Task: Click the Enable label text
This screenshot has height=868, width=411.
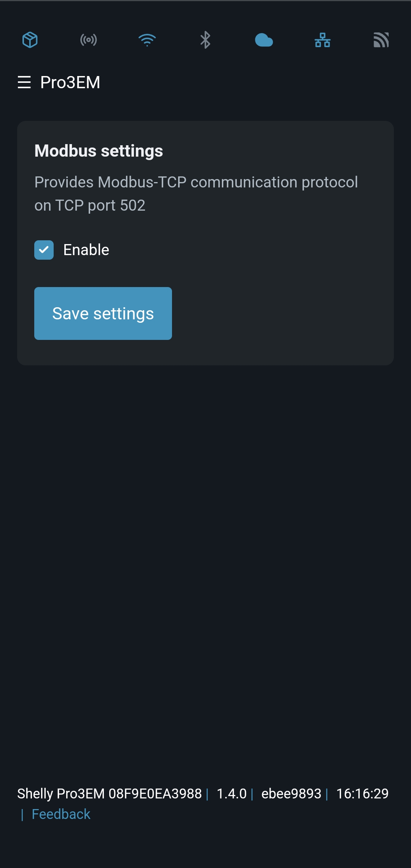Action: tap(86, 250)
